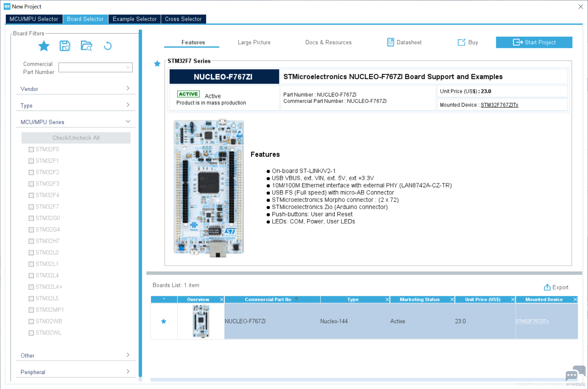
Task: Expand the Peripheral filter section
Action: [75, 372]
